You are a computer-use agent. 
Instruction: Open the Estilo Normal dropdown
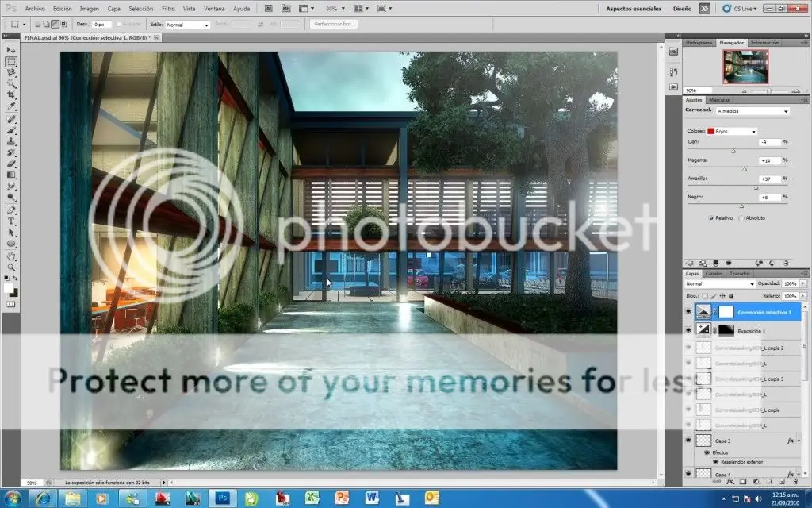tap(187, 25)
